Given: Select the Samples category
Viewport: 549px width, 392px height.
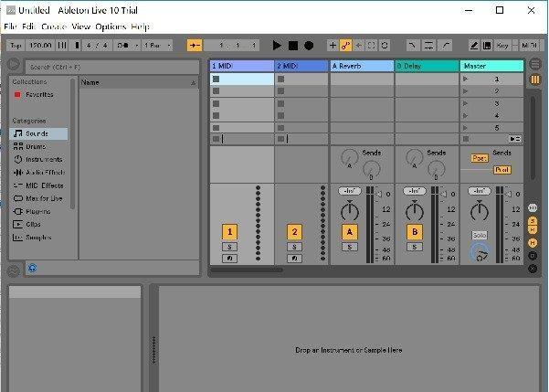Looking at the screenshot, I should 32,238.
